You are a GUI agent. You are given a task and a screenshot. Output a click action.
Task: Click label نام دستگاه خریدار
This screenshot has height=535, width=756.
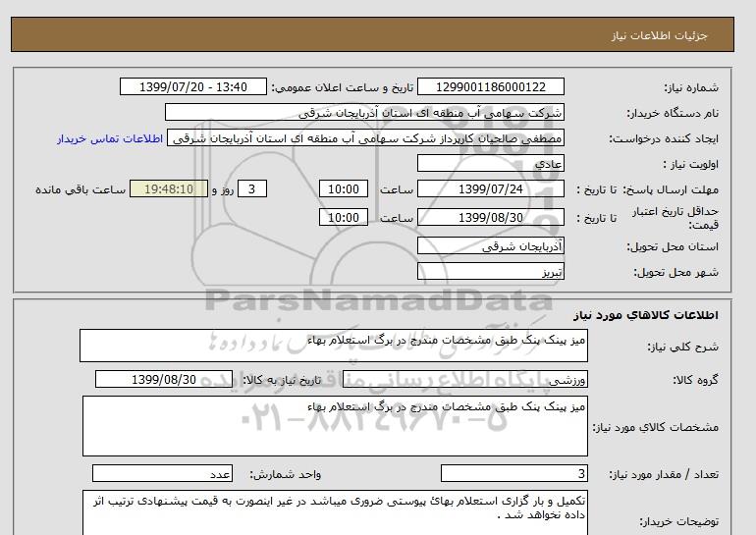coord(673,113)
